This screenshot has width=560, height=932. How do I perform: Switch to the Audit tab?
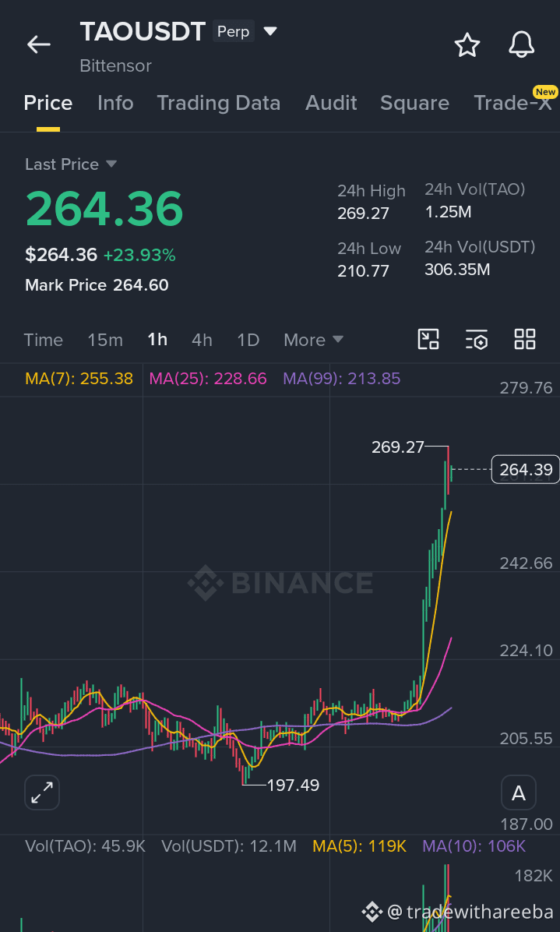(x=331, y=103)
